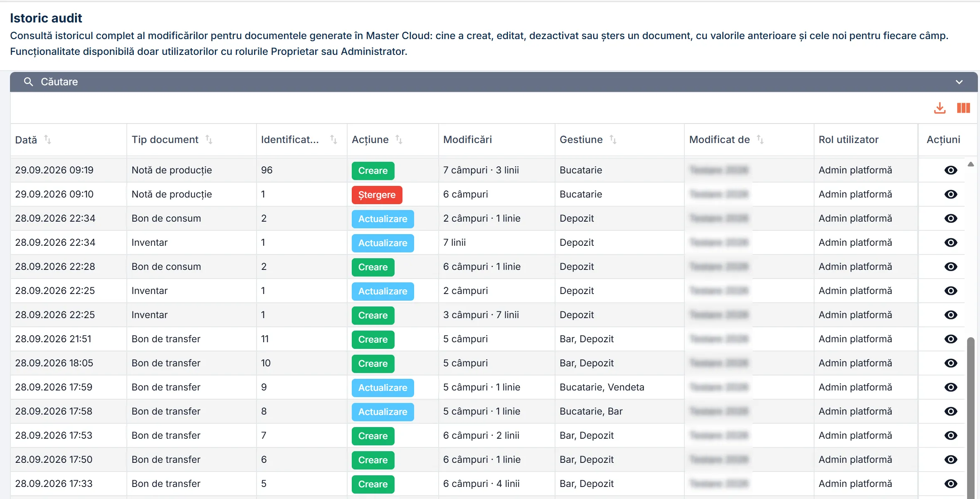Viewport: 980px width, 499px height.
Task: Sort by Modificat de column
Action: (x=760, y=140)
